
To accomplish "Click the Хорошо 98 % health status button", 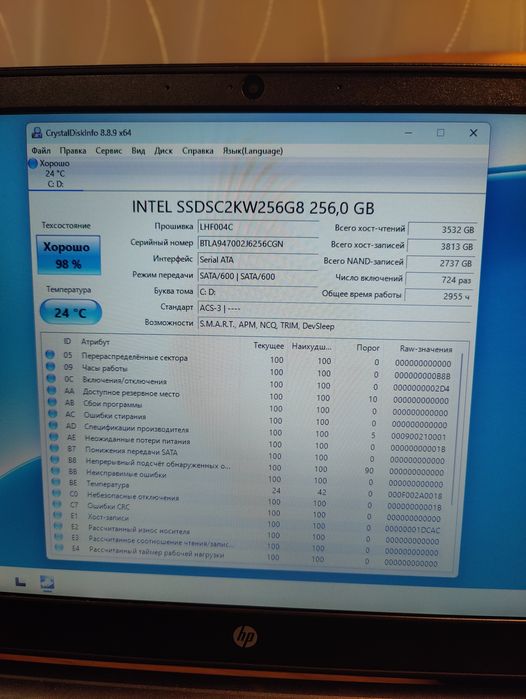I will click(68, 255).
